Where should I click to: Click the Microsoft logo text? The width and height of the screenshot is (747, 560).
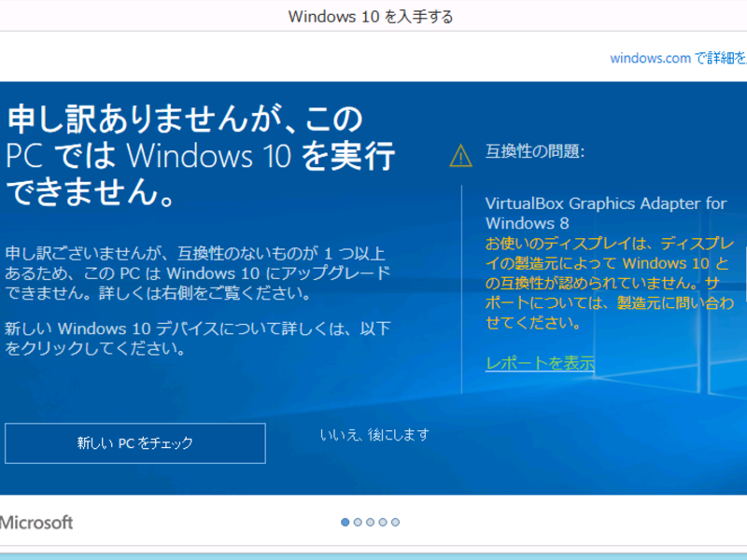pyautogui.click(x=36, y=523)
